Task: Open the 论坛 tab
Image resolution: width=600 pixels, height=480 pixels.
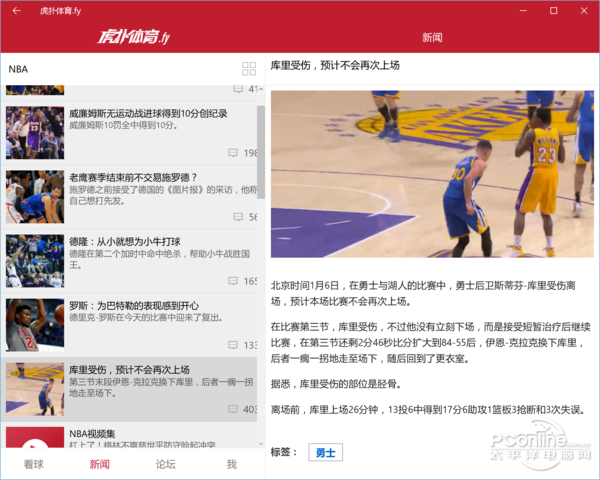Action: [x=165, y=464]
